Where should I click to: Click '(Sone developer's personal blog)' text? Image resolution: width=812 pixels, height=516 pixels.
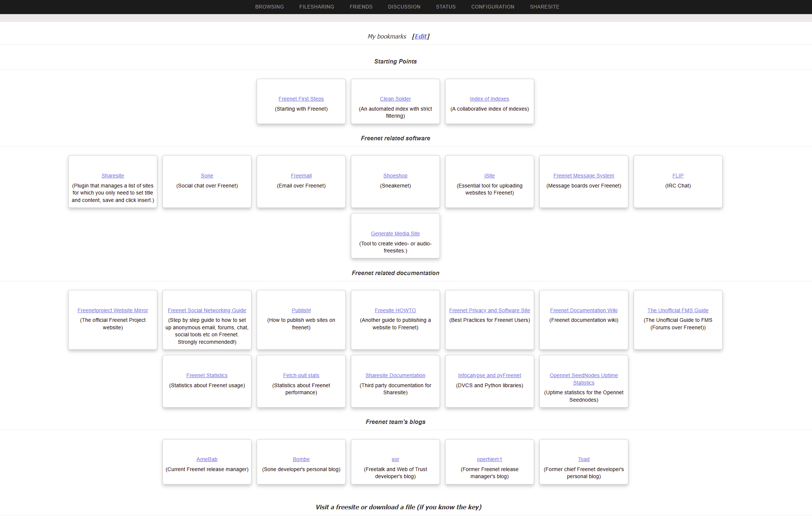[x=301, y=469]
